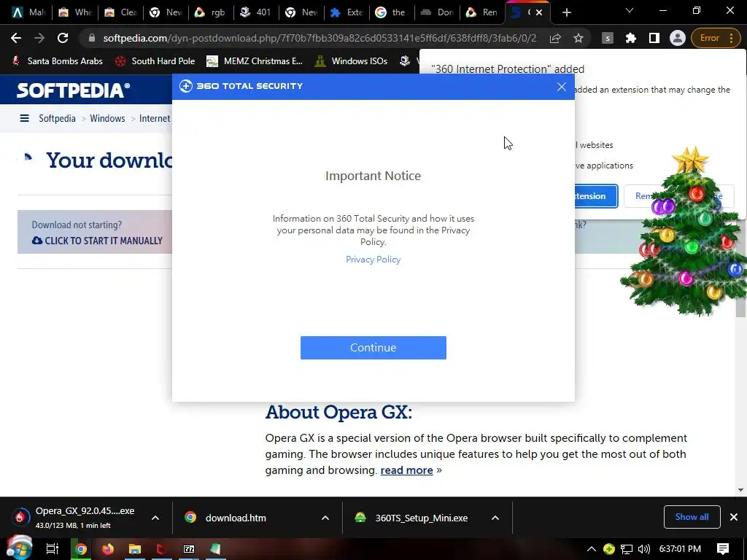Switch to the '401' browser tab
This screenshot has width=747, height=560.
[x=256, y=12]
